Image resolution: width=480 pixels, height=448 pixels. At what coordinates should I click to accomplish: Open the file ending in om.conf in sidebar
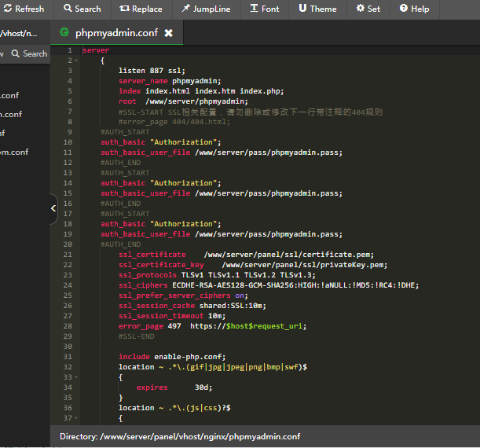point(14,152)
